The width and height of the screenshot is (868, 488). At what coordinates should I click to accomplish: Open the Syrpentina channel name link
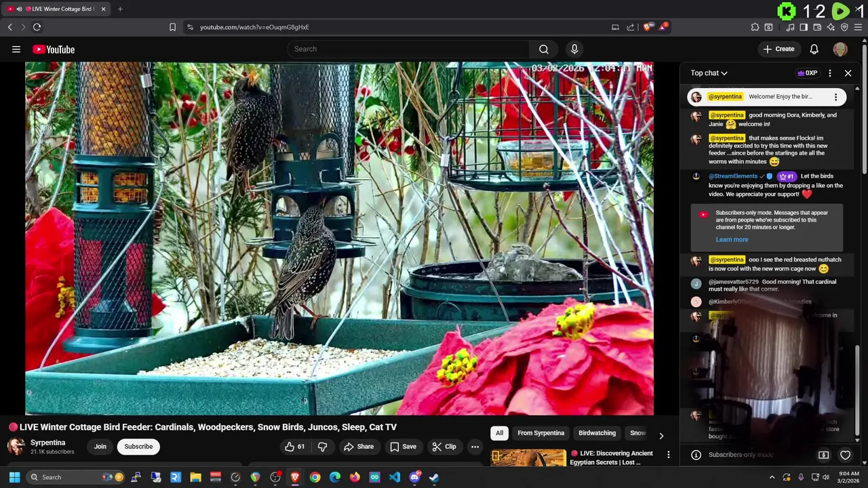tap(48, 443)
